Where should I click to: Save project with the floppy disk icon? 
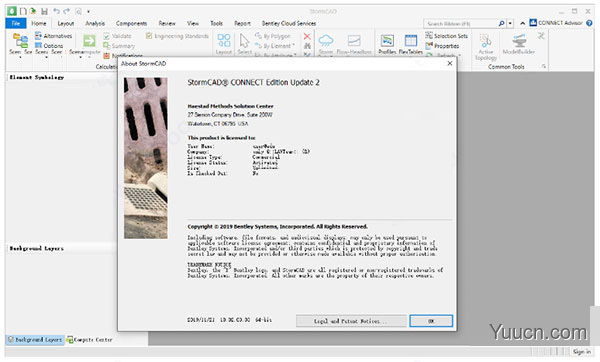point(44,11)
